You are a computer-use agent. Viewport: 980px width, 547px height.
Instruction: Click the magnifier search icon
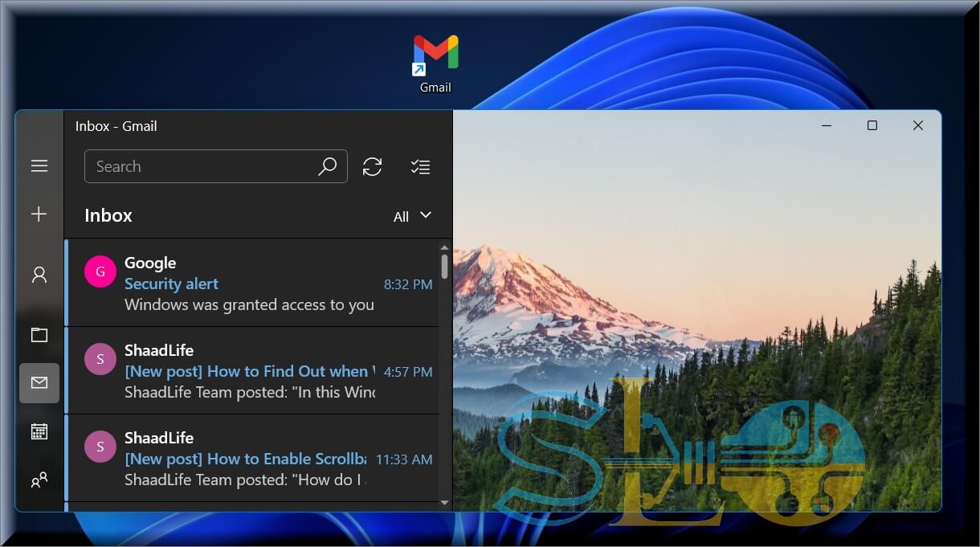[x=327, y=166]
